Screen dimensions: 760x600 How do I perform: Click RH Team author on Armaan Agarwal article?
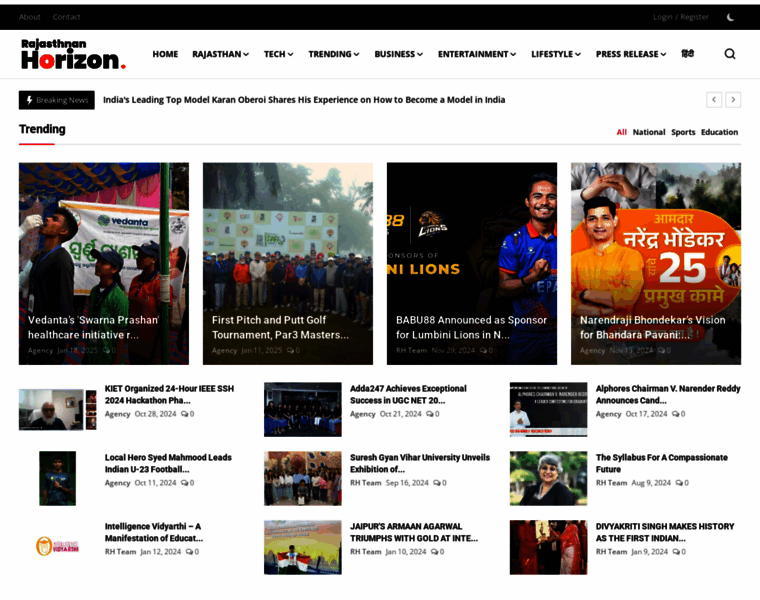(x=365, y=552)
